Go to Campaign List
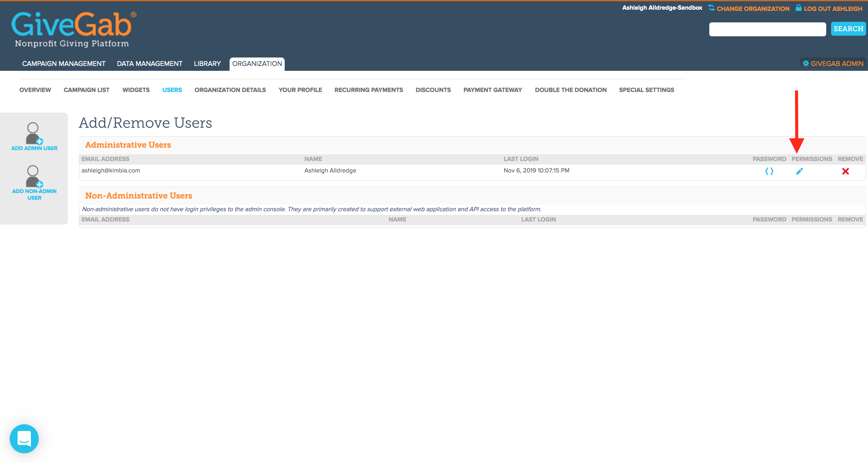 tap(87, 90)
